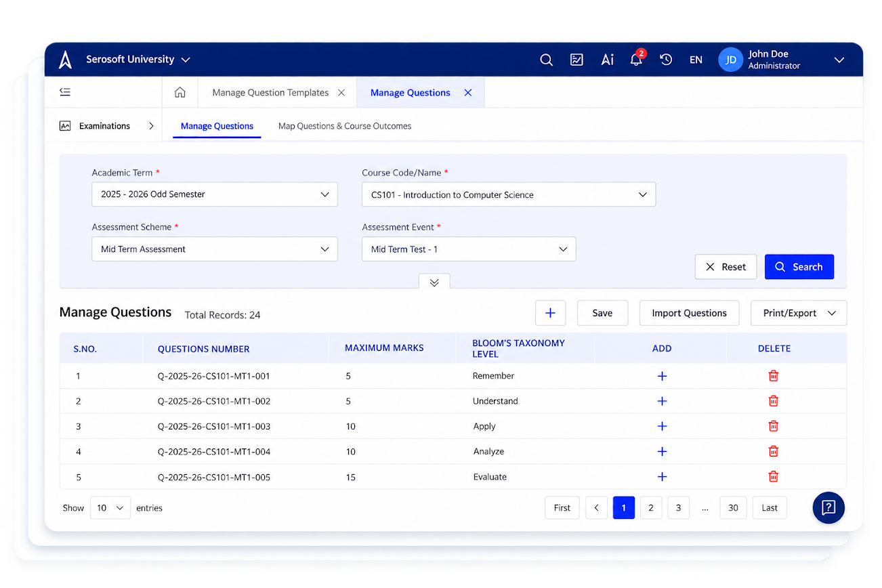Select the Manage Questions sub-tab
882x588 pixels.
point(217,126)
